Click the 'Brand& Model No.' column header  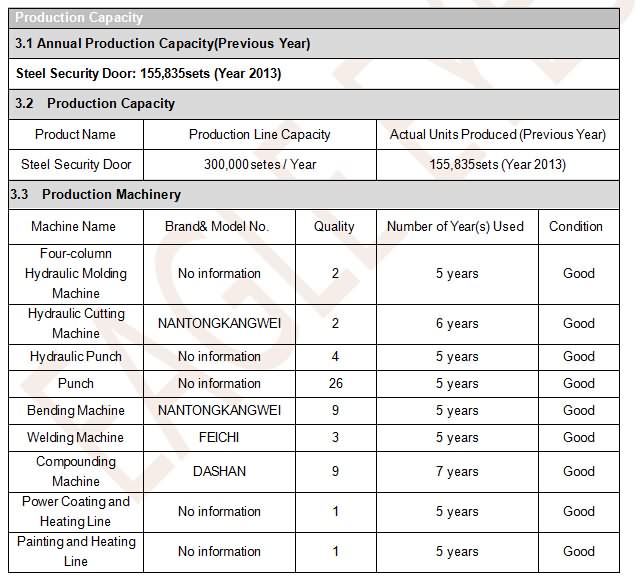(x=217, y=227)
